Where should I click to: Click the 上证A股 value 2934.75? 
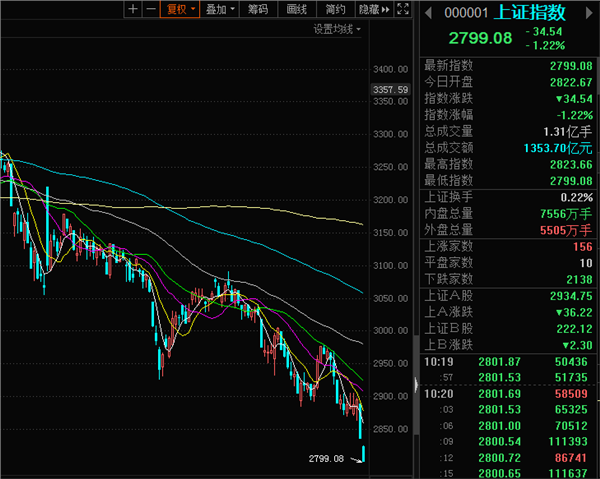[x=571, y=296]
